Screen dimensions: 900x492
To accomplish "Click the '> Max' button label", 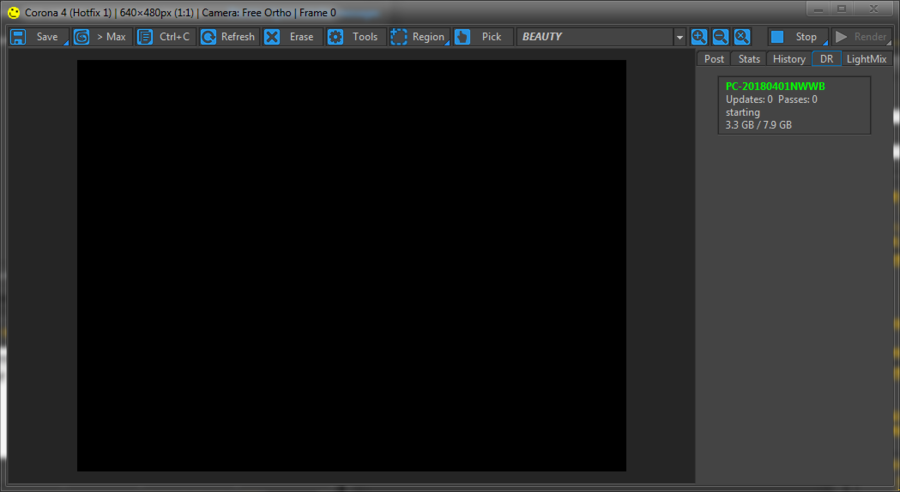I will (111, 37).
